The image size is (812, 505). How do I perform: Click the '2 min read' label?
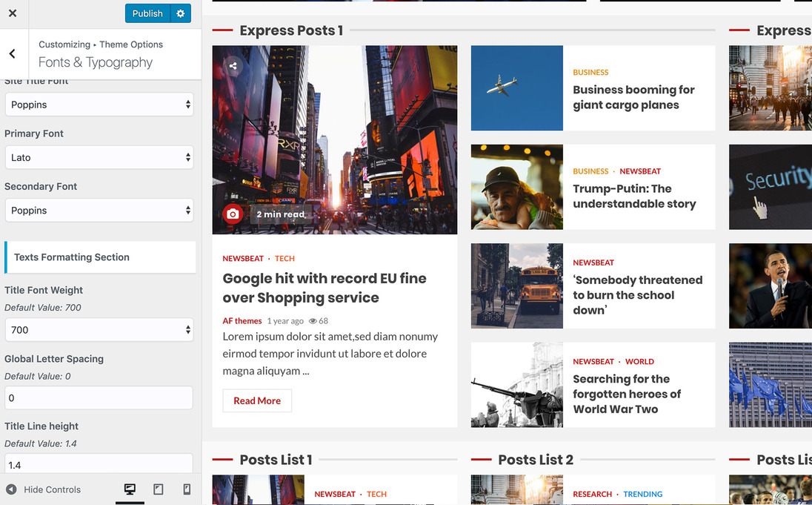coord(281,214)
